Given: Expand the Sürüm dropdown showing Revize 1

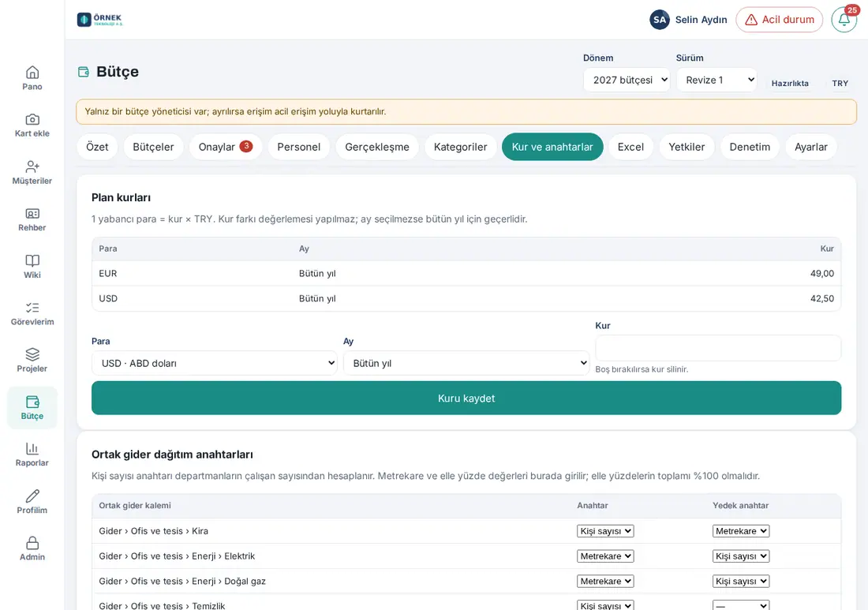Looking at the screenshot, I should coord(716,80).
